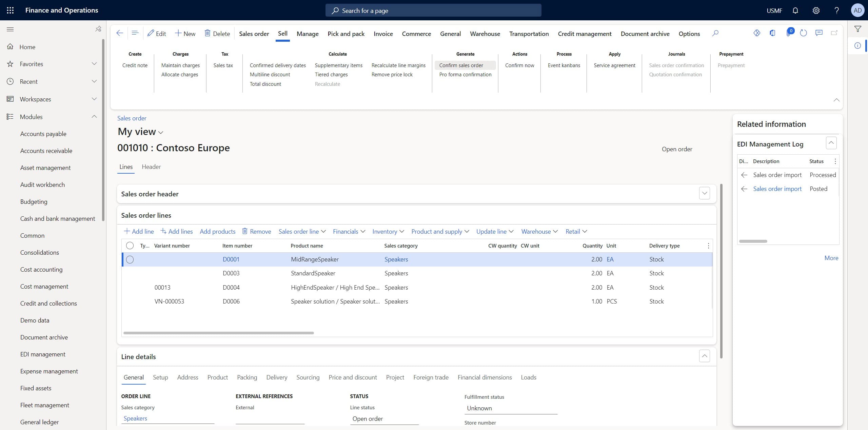Expand the Sales order header section
This screenshot has width=868, height=430.
(x=704, y=193)
